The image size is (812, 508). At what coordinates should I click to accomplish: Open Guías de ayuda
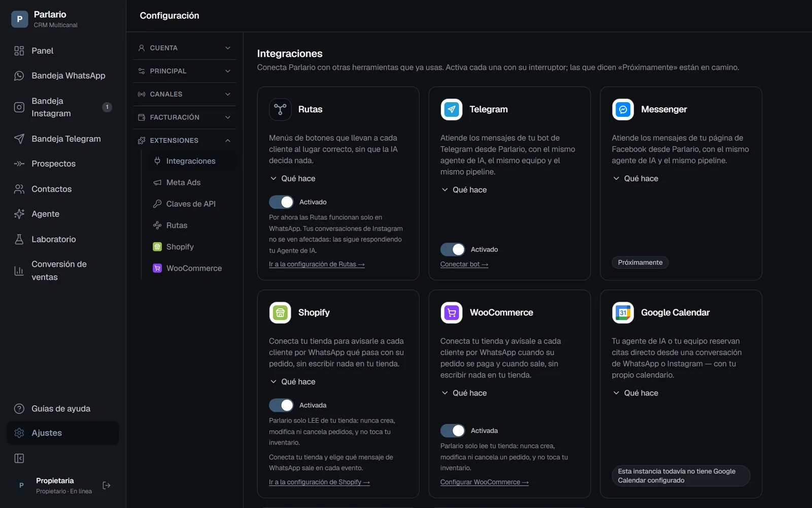pos(63,408)
